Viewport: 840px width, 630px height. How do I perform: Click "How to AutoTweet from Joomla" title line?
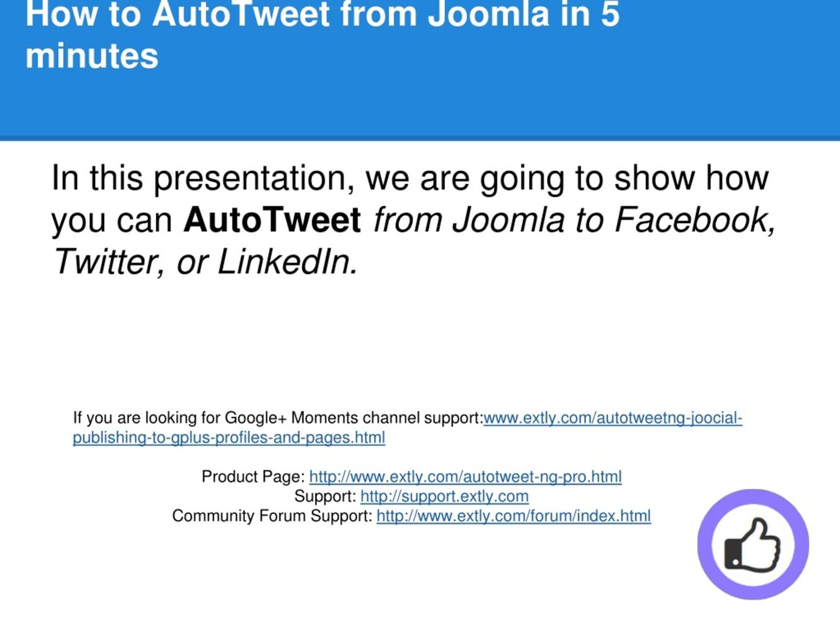(287, 14)
